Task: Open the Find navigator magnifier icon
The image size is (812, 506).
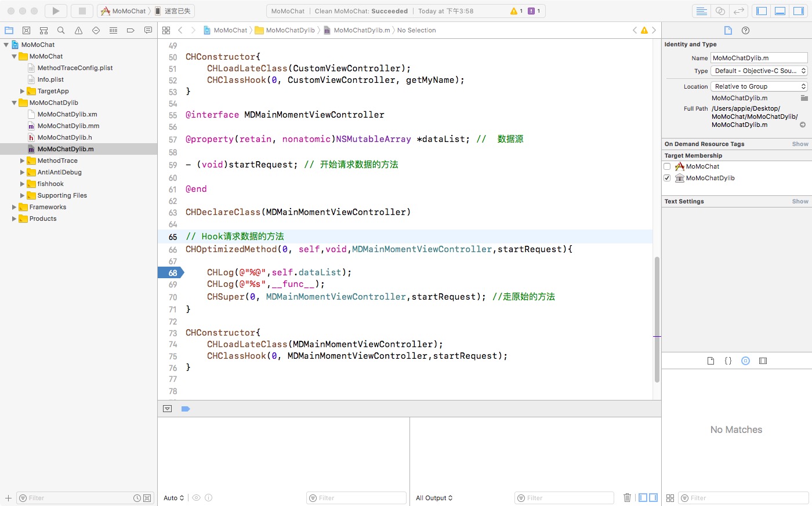Action: pyautogui.click(x=61, y=30)
